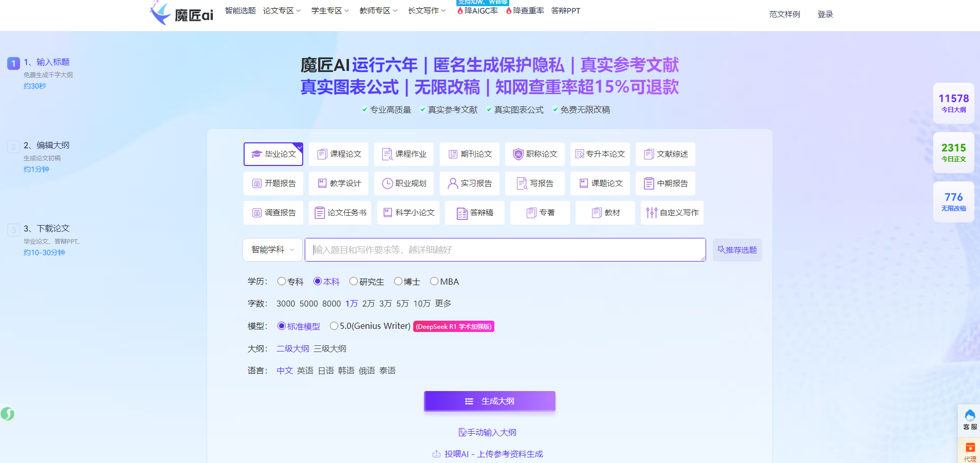Open the 答辩PPT menu item

pyautogui.click(x=565, y=11)
